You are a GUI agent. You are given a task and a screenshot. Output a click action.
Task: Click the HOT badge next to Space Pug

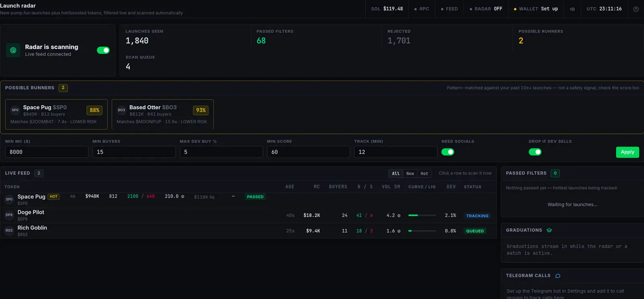54,197
